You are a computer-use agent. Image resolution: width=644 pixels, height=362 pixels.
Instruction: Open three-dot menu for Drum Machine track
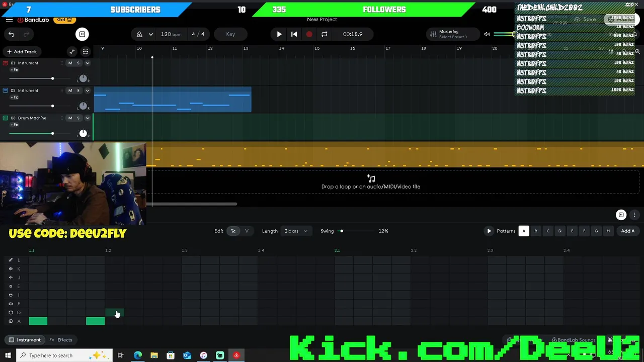coord(62,118)
